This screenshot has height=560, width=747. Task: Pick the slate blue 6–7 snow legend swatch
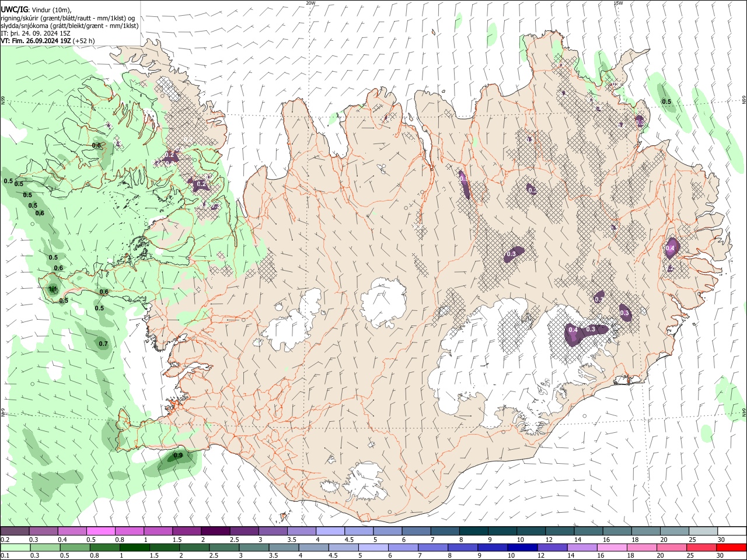click(417, 531)
